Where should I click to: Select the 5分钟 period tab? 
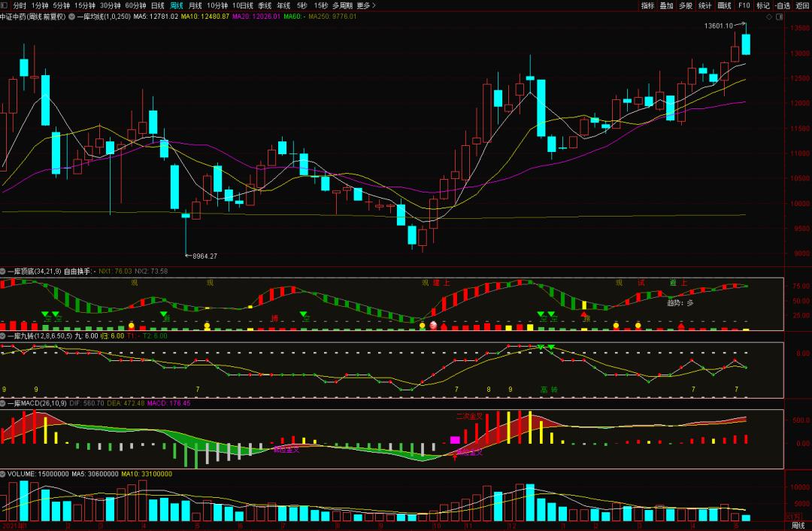point(61,6)
